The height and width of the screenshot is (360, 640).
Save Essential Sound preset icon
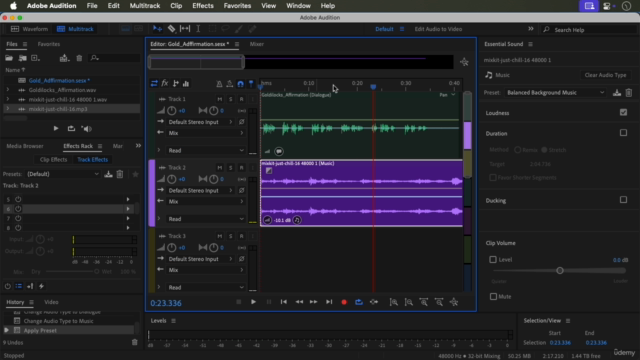point(617,93)
